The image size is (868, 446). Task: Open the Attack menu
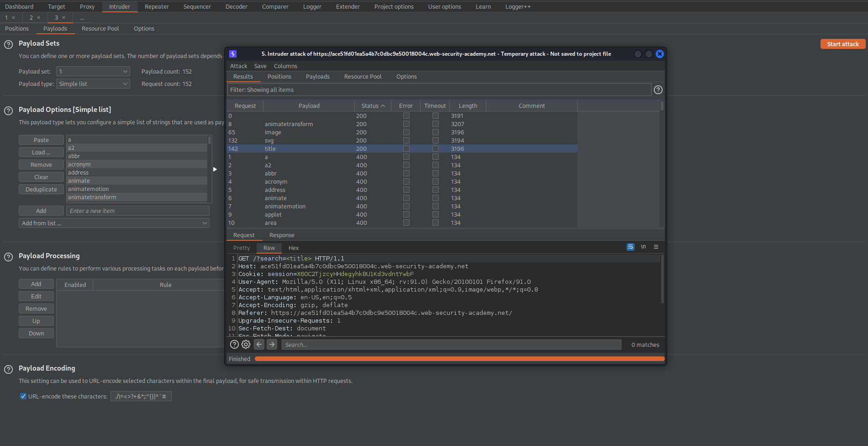click(x=239, y=66)
